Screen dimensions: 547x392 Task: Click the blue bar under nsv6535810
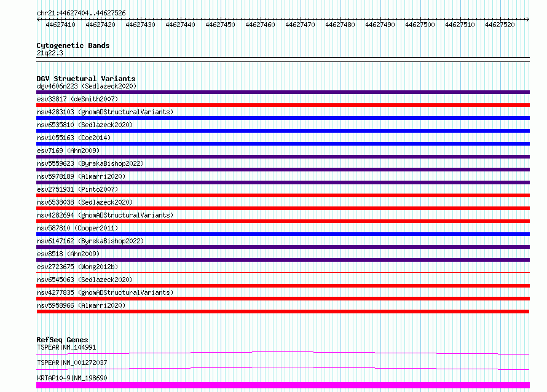click(x=283, y=131)
